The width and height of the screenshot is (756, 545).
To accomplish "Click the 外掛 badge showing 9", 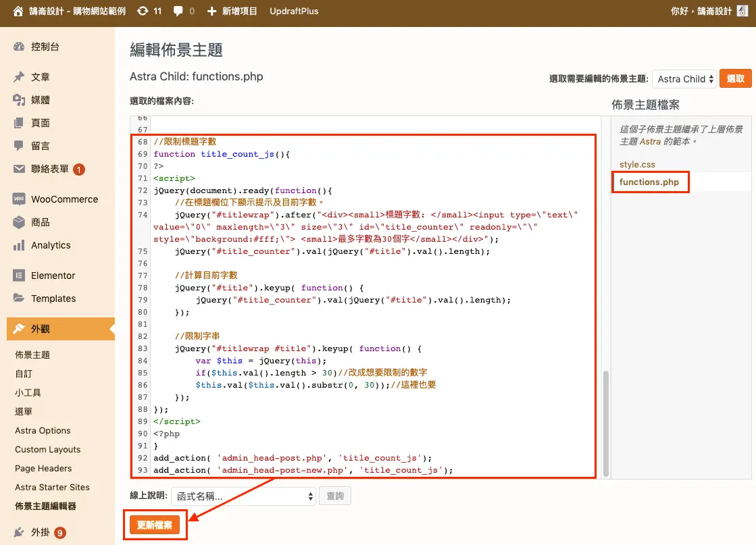I will 59,533.
